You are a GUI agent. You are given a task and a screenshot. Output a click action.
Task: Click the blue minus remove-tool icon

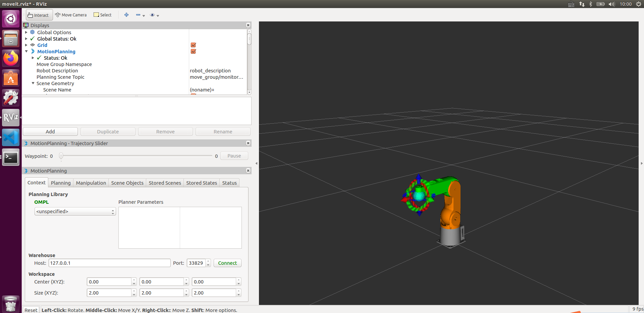138,15
